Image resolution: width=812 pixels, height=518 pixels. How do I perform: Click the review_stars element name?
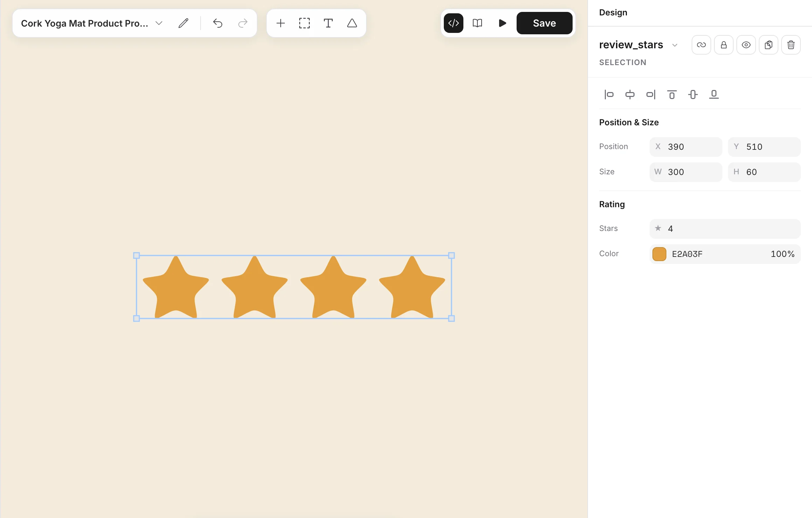click(631, 45)
